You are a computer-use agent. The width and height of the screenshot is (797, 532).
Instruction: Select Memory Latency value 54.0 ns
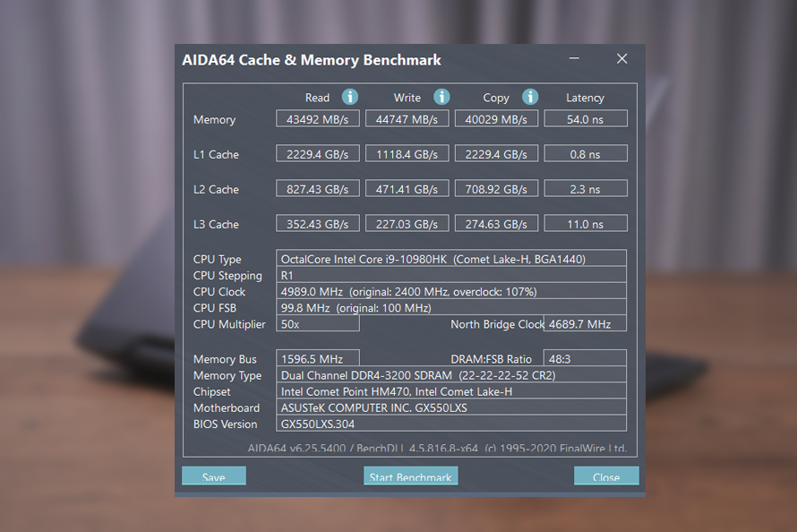pos(586,119)
